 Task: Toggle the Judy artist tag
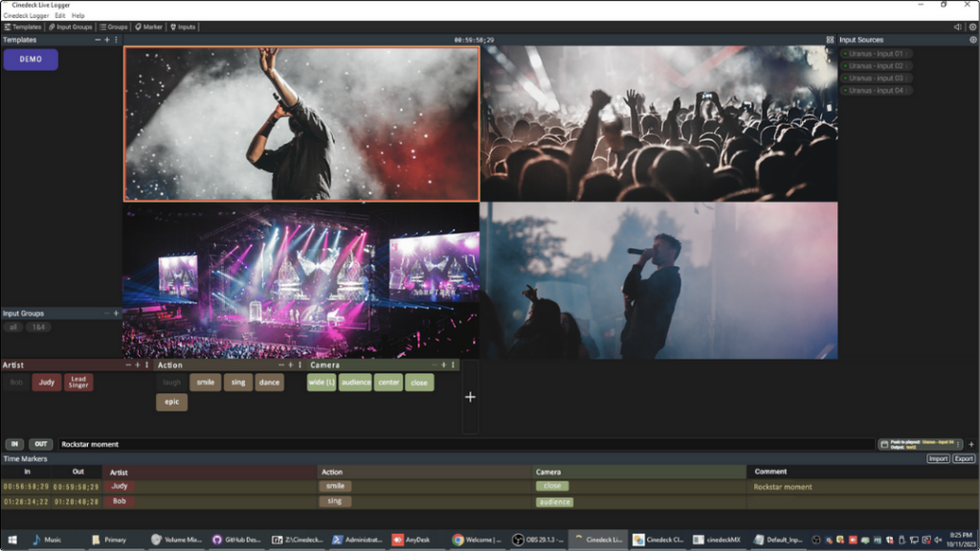(46, 383)
